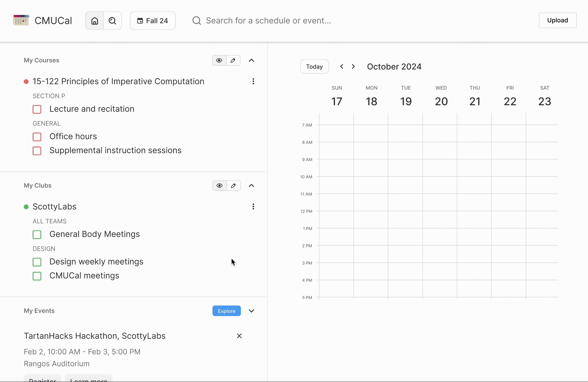Enable Office hours checkbox
The width and height of the screenshot is (588, 382).
point(37,137)
